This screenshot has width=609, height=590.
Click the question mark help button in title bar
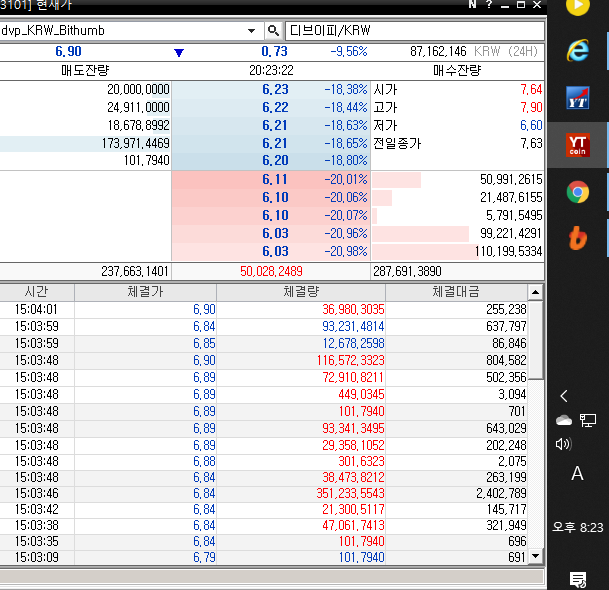pyautogui.click(x=488, y=5)
